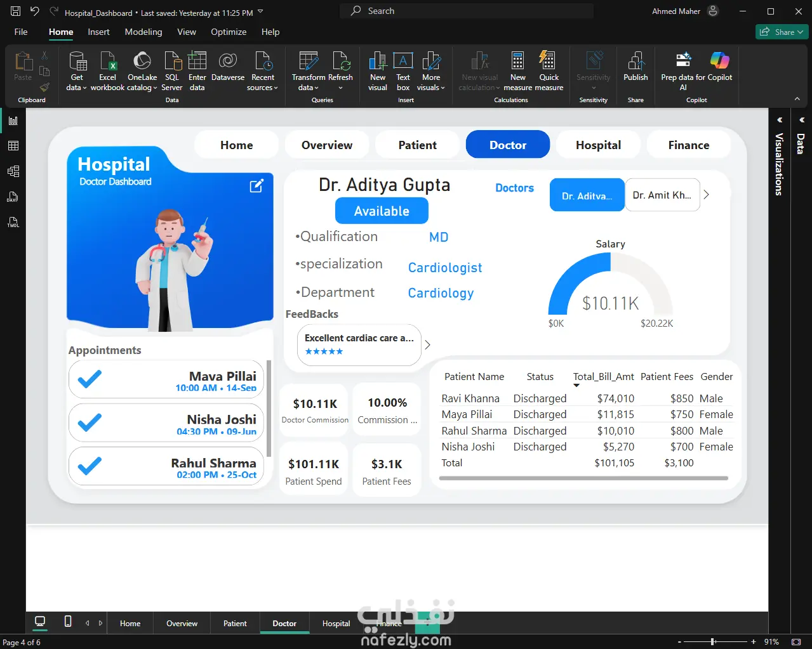Expand the Visualizations pane
The height and width of the screenshot is (649, 812).
780,120
